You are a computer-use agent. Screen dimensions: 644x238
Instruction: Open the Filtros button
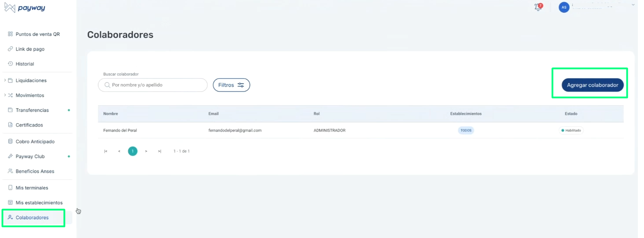[x=231, y=85]
